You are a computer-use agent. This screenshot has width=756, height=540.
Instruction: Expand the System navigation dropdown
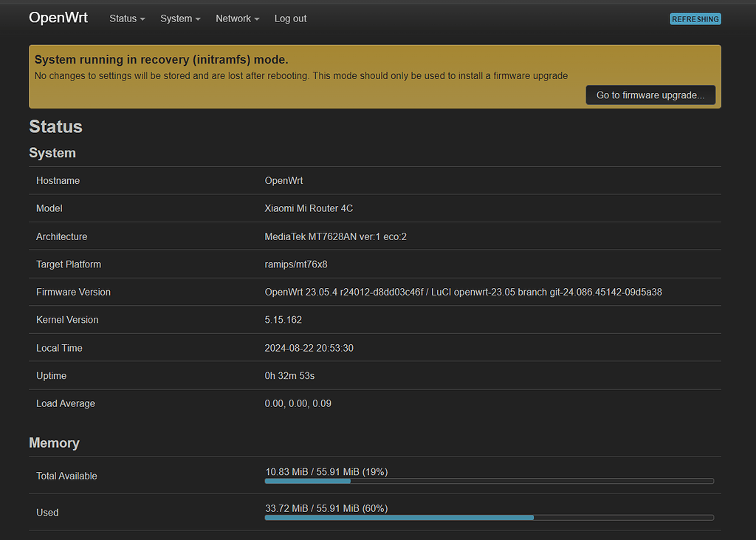pyautogui.click(x=179, y=18)
